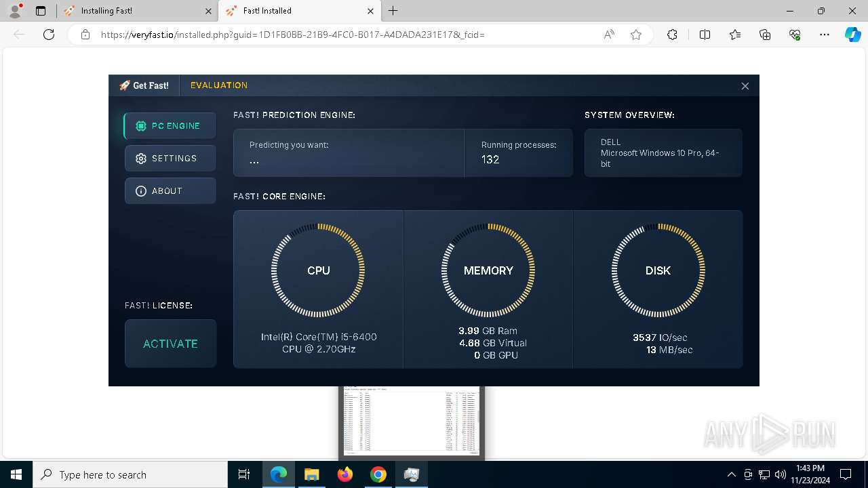
Task: Open the active monitor app on taskbar
Action: pyautogui.click(x=412, y=474)
